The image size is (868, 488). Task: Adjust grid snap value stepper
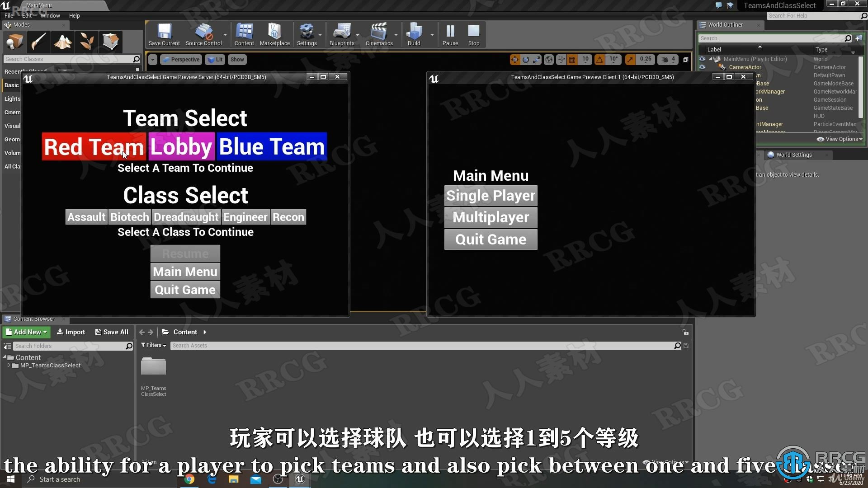586,59
